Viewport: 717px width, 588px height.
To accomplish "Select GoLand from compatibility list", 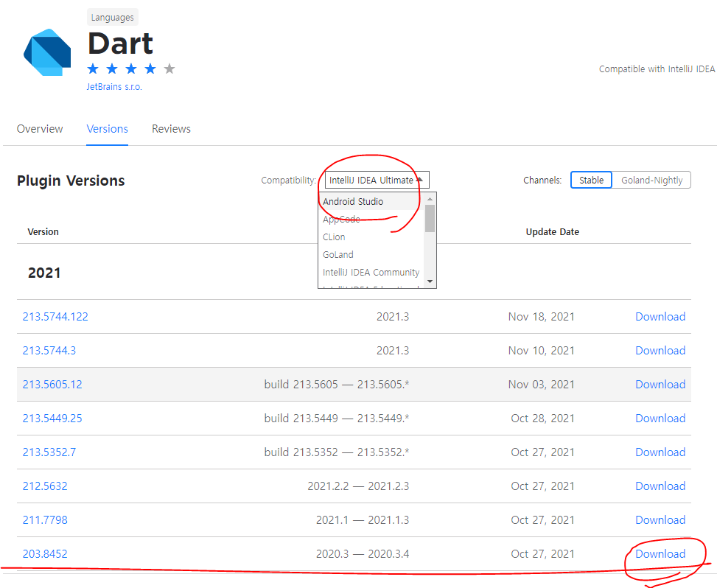I will click(x=371, y=255).
